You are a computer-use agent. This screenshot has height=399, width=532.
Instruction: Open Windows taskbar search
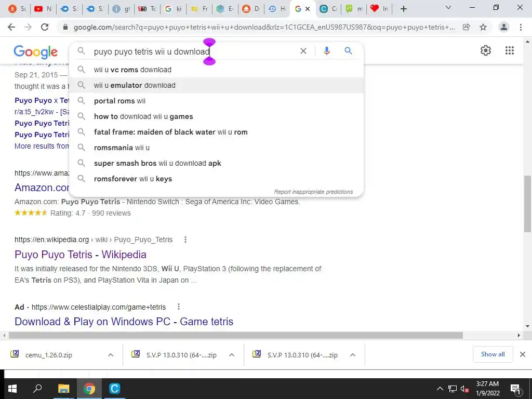click(x=37, y=389)
